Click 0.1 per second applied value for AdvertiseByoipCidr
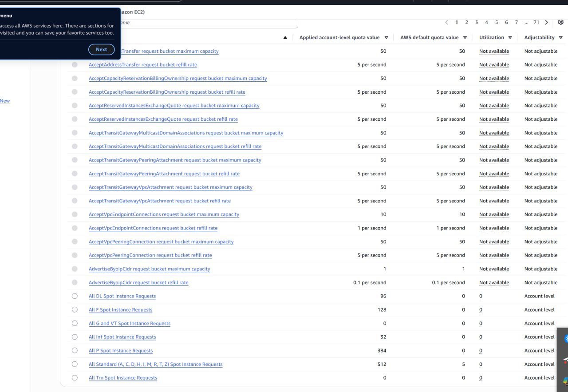The image size is (568, 392). [x=370, y=282]
